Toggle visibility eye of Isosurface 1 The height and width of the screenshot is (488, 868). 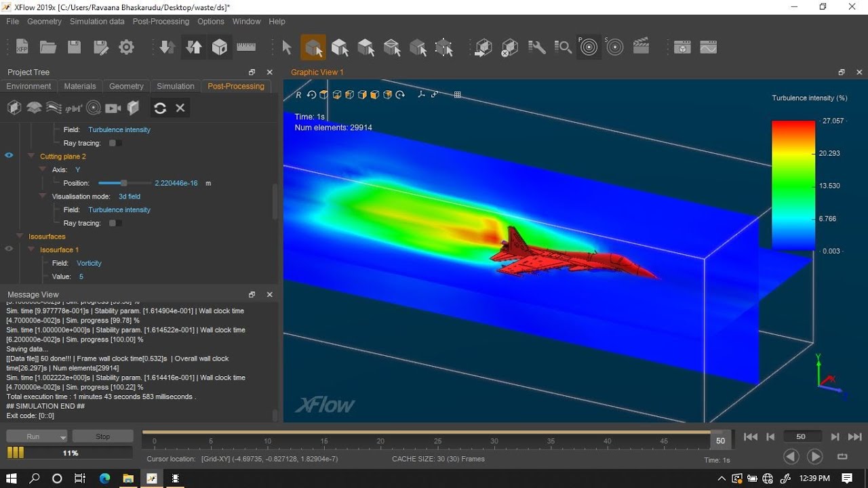9,249
